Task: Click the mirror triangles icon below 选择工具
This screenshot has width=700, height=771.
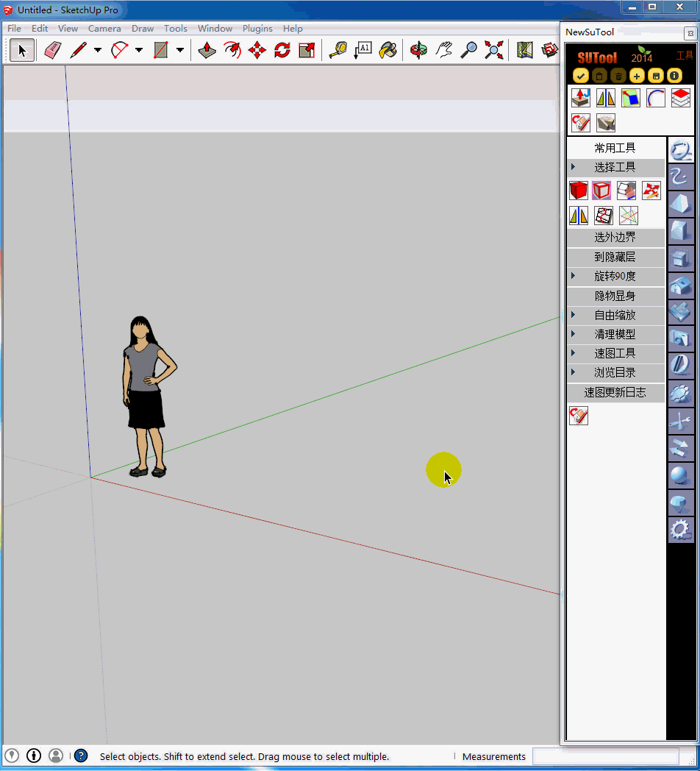Action: coord(579,216)
